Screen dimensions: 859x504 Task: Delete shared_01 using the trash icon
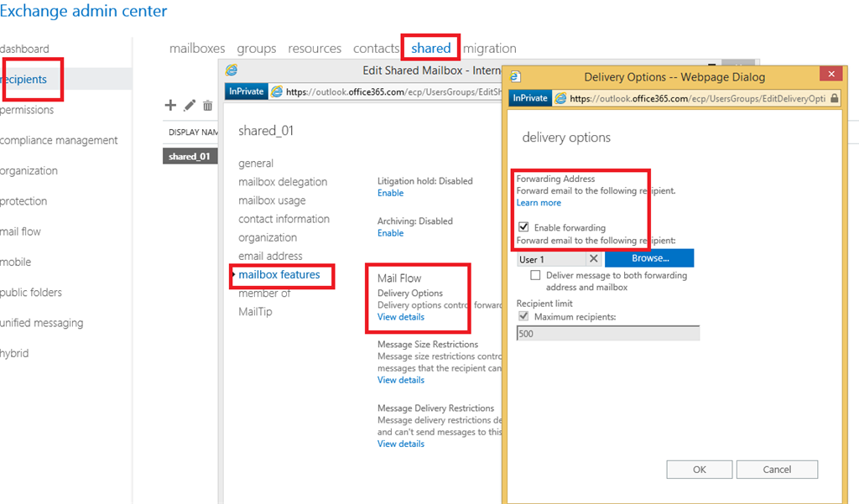click(x=206, y=106)
